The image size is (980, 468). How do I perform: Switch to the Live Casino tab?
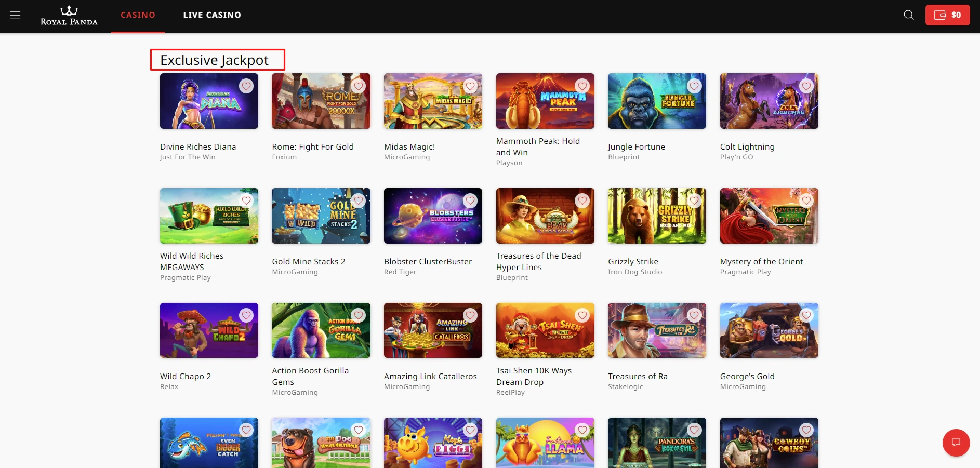[212, 15]
